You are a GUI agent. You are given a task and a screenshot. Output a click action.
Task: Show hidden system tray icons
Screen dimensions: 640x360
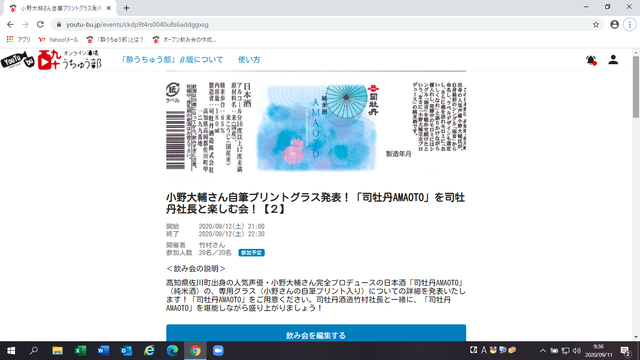coord(542,351)
